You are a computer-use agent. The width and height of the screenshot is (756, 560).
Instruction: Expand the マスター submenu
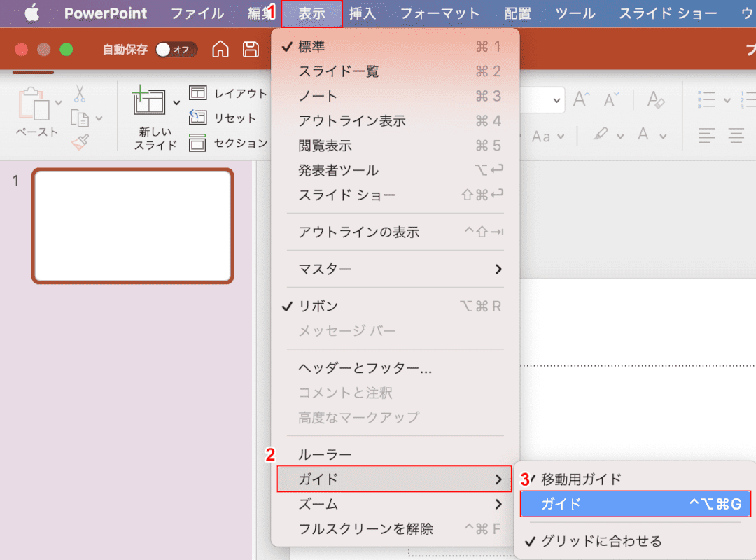point(395,269)
